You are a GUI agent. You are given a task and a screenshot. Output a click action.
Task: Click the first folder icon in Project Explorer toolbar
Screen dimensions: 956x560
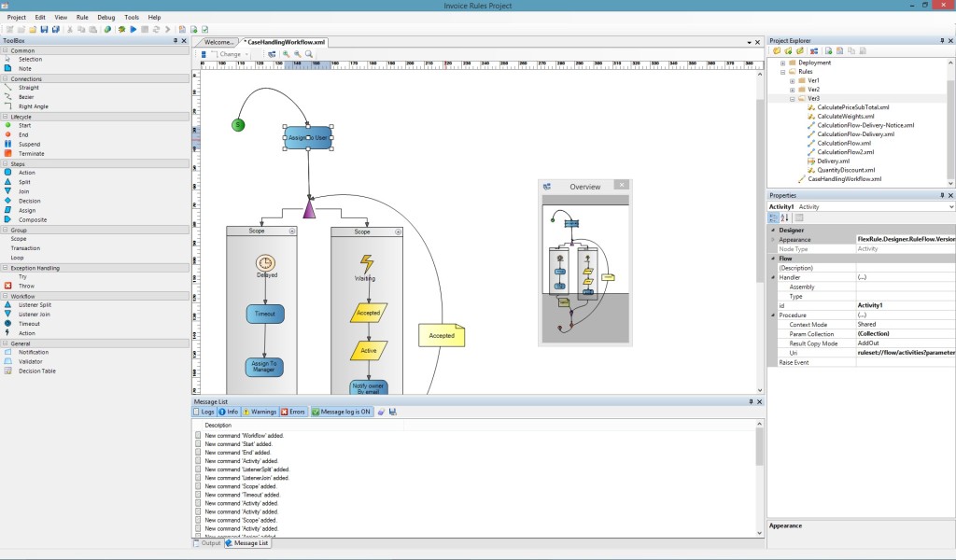click(777, 51)
